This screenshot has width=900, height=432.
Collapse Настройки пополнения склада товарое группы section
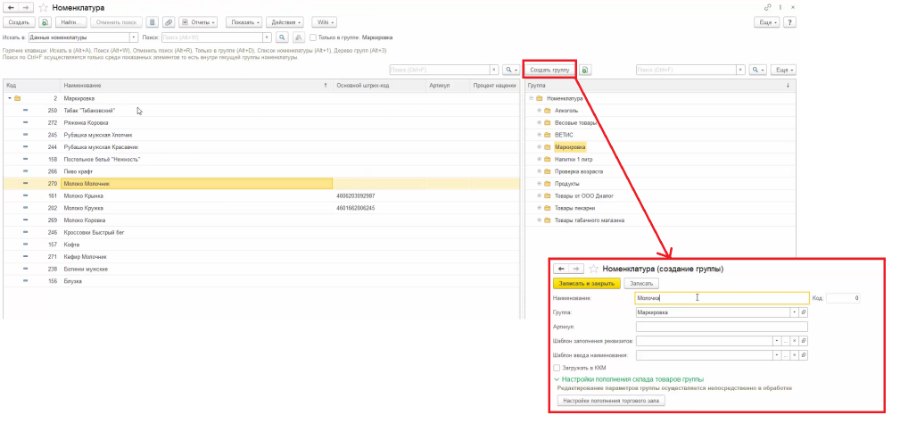pyautogui.click(x=556, y=379)
